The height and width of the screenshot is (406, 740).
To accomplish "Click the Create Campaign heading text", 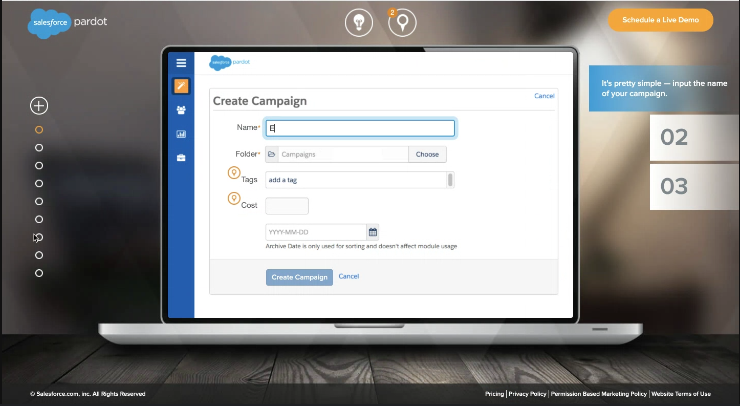I will pyautogui.click(x=260, y=101).
